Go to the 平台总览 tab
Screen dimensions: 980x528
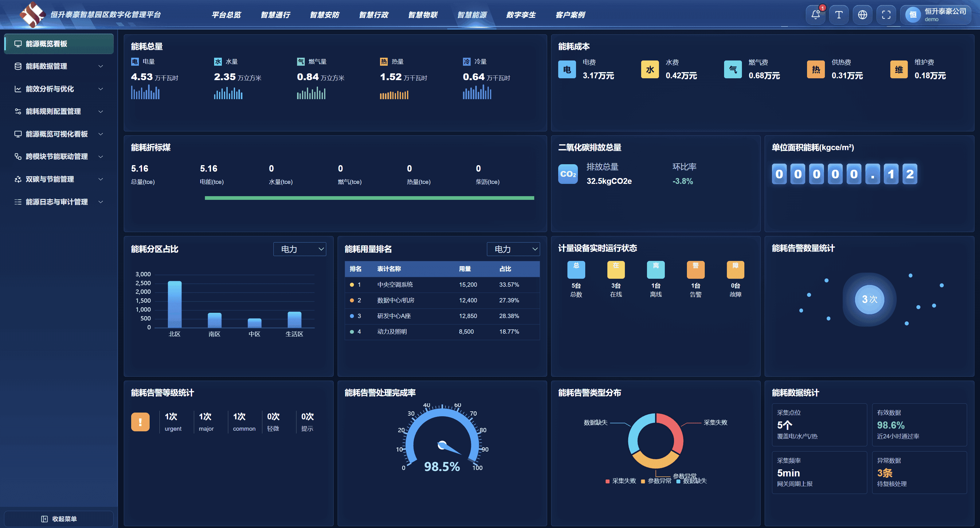[x=226, y=15]
